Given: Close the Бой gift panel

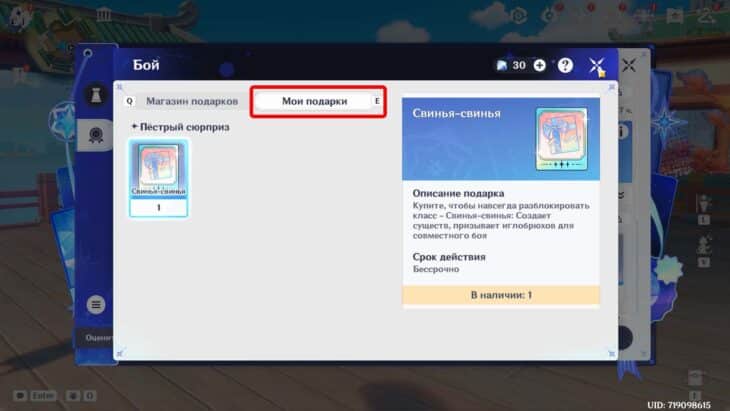Looking at the screenshot, I should (596, 66).
